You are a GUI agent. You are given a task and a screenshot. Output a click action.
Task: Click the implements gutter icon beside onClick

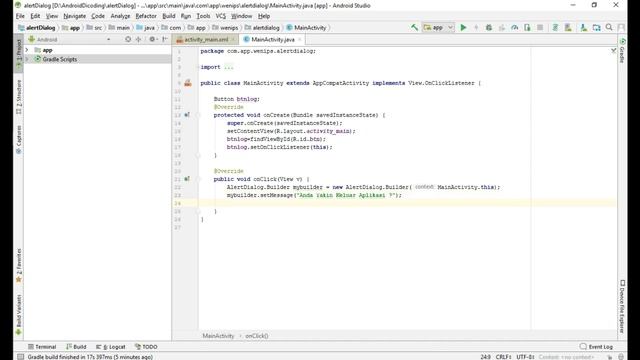pyautogui.click(x=187, y=179)
